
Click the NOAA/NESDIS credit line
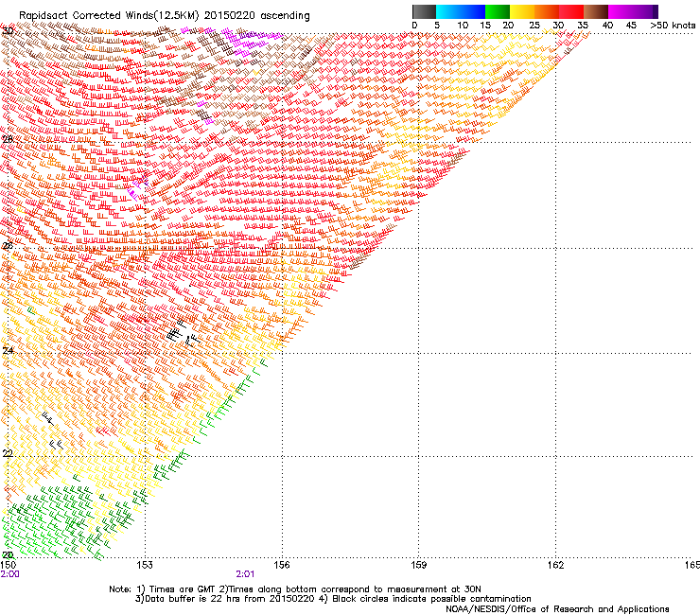tap(557, 609)
